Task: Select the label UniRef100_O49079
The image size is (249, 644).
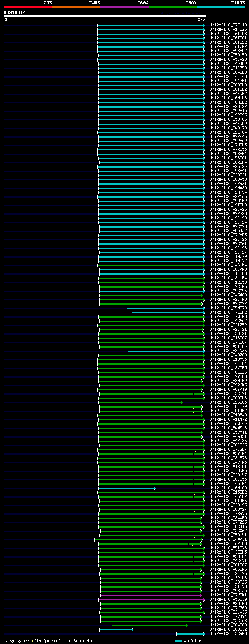Action: [x=228, y=128]
